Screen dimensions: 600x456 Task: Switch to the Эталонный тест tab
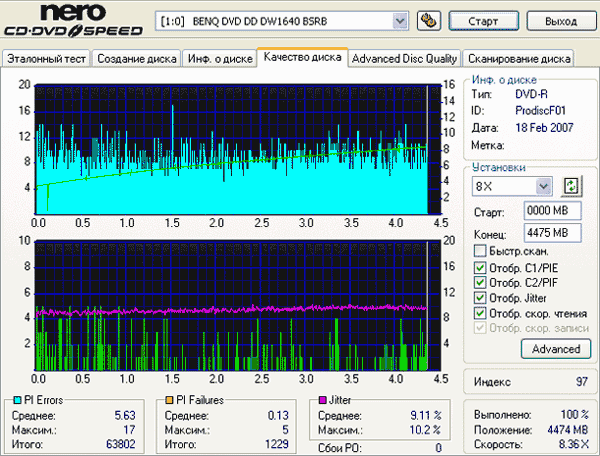pyautogui.click(x=47, y=58)
